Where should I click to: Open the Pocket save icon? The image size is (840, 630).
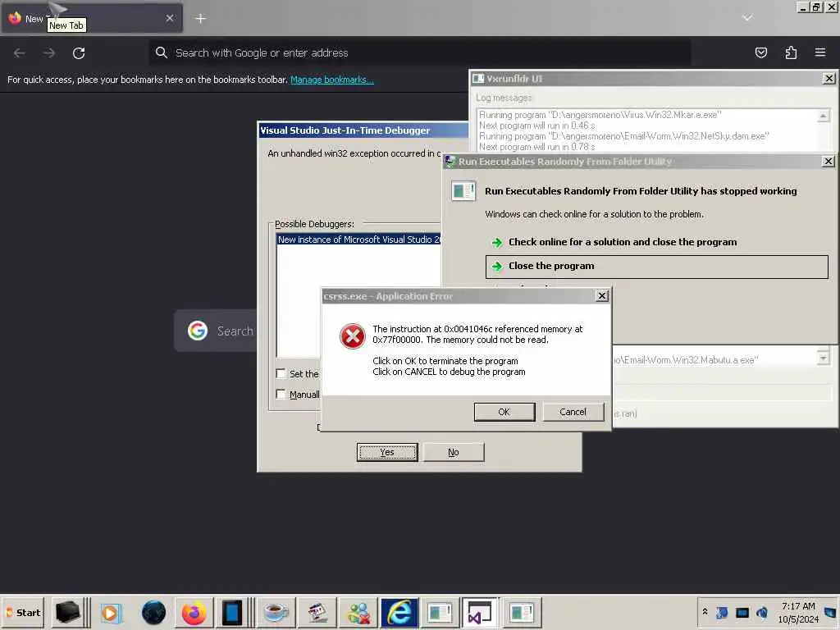click(x=760, y=52)
